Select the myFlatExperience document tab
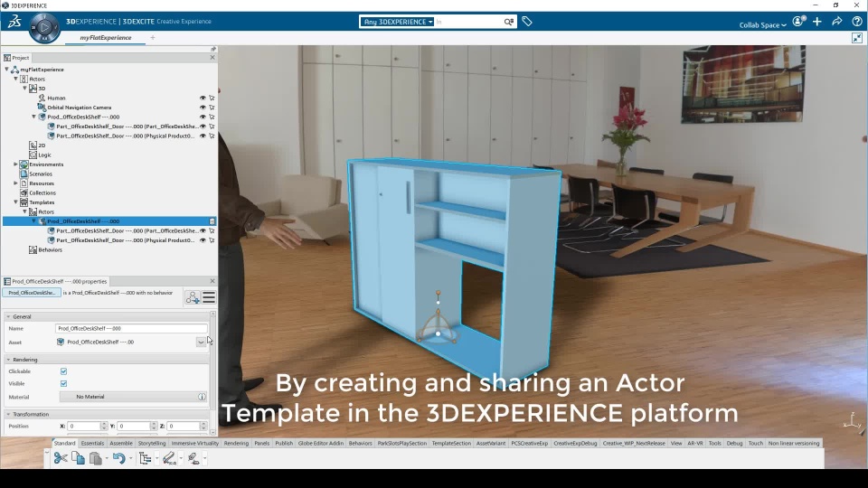This screenshot has height=488, width=868. (106, 38)
